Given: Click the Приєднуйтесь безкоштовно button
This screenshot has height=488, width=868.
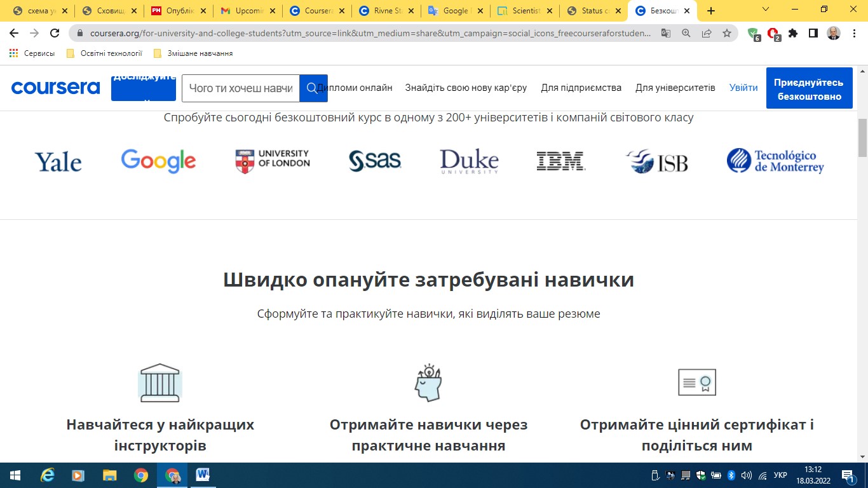Looking at the screenshot, I should [x=809, y=89].
